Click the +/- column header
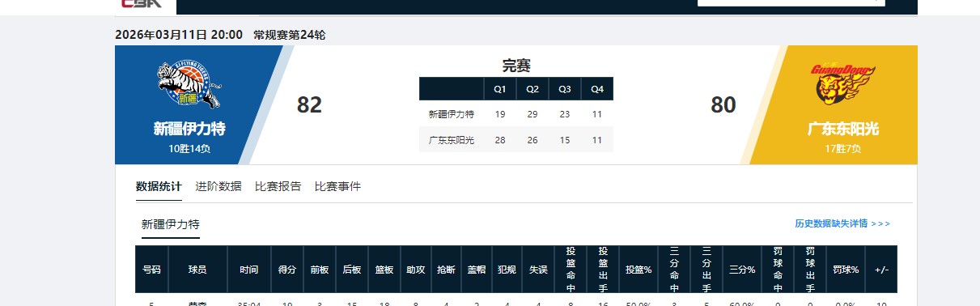This screenshot has height=306, width=980. [x=882, y=270]
